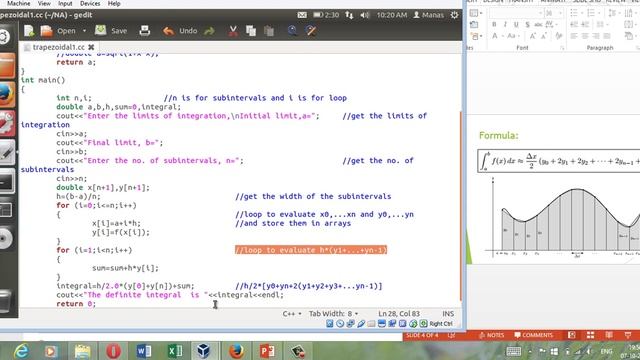Switch PowerPoint to Reading view
Viewport: 640px width, 360px height.
pyautogui.click(x=609, y=335)
